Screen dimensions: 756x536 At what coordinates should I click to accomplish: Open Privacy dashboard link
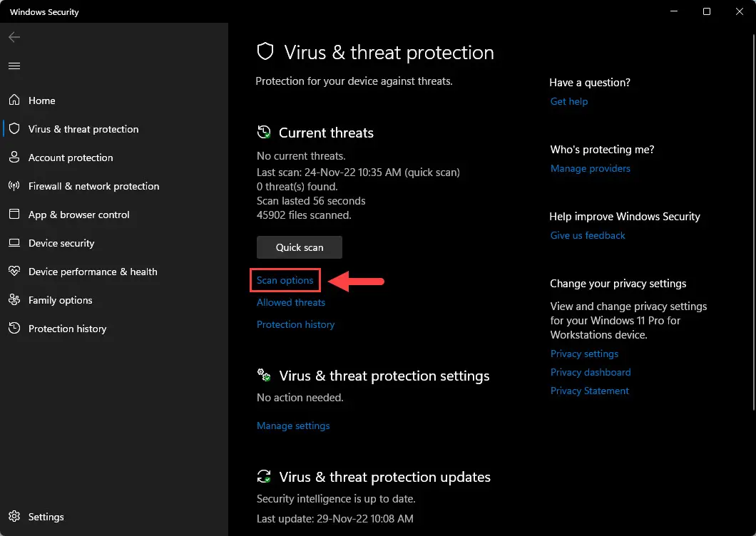[x=591, y=372]
